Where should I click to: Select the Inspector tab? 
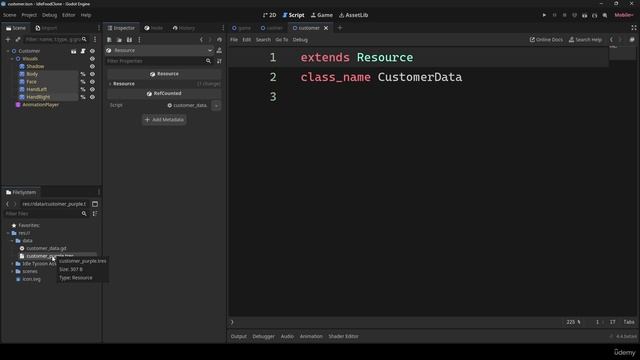point(121,28)
